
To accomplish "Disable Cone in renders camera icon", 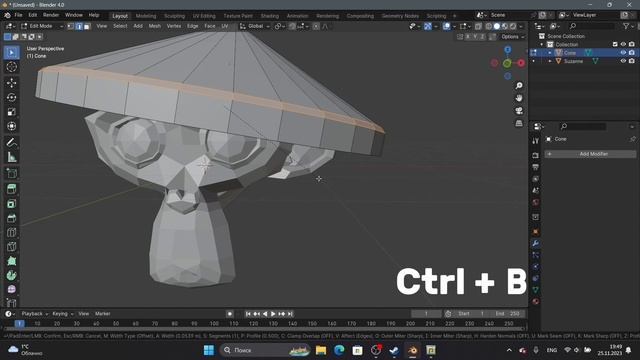I will coord(631,53).
